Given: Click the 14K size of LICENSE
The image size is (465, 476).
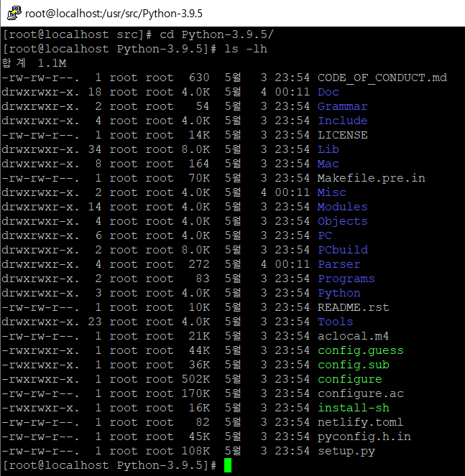Looking at the screenshot, I should pyautogui.click(x=199, y=135).
